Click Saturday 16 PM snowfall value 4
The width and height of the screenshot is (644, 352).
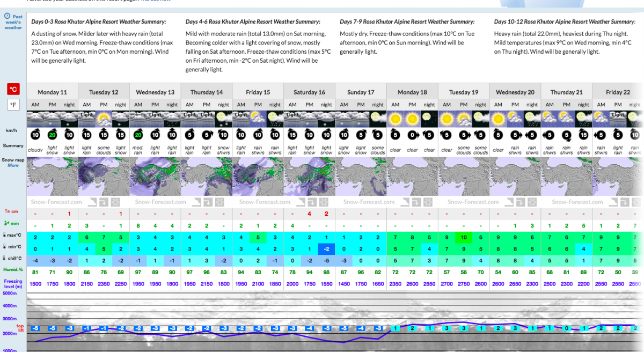pyautogui.click(x=310, y=214)
